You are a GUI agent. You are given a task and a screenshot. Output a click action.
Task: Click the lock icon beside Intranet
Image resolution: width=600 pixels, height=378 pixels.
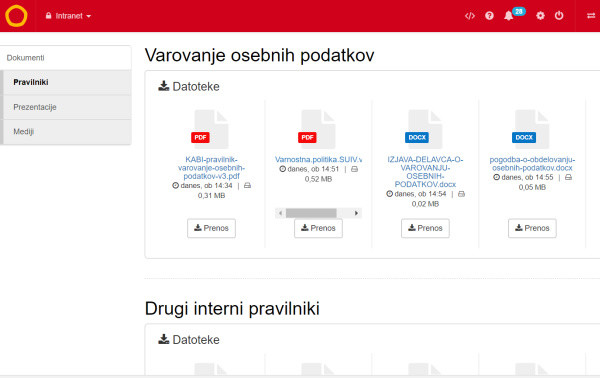click(x=49, y=16)
